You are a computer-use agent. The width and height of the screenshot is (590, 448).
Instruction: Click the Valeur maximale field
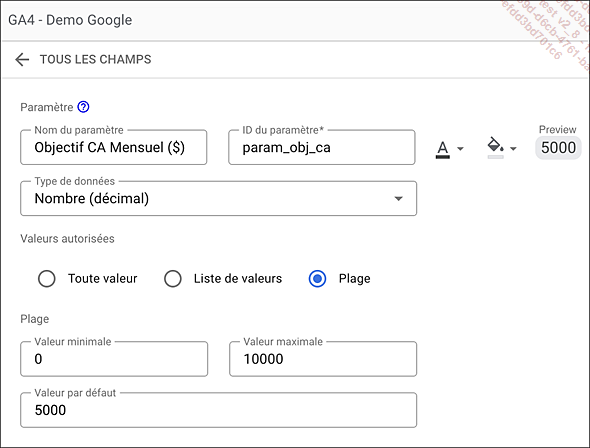(323, 359)
